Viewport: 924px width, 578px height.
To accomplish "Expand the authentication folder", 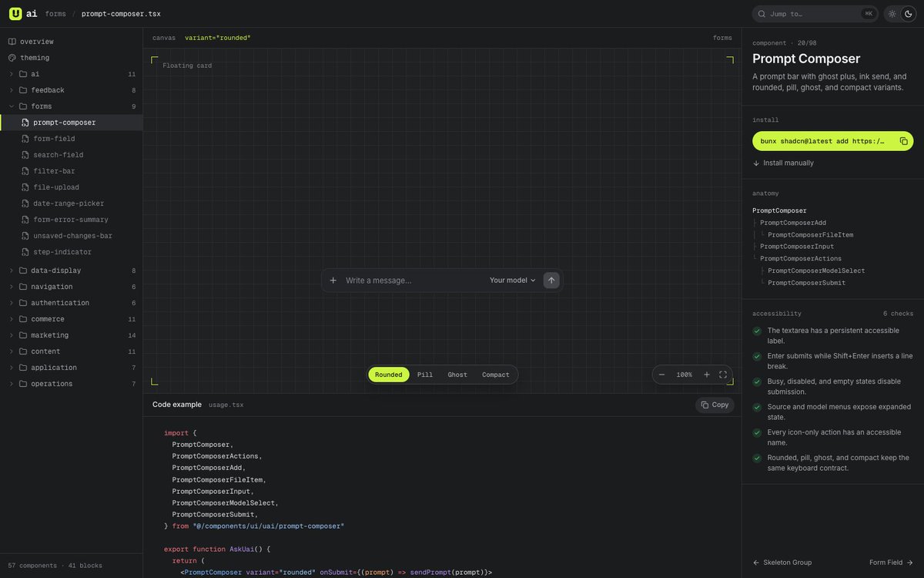I will [71, 303].
